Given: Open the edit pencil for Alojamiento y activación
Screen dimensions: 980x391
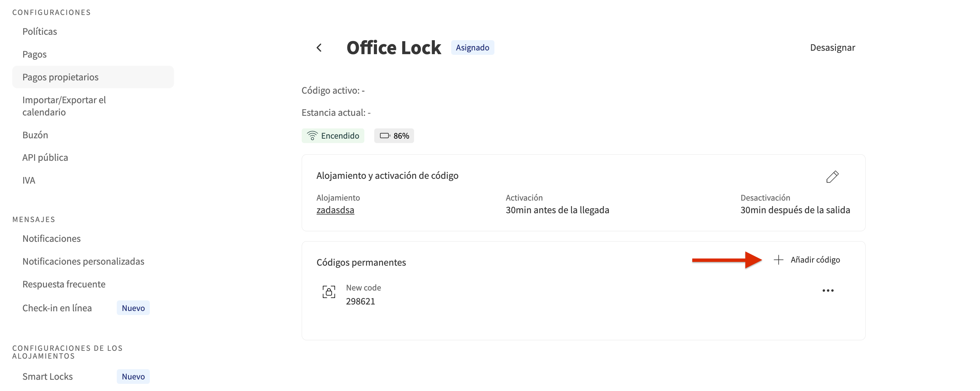Looking at the screenshot, I should tap(833, 176).
